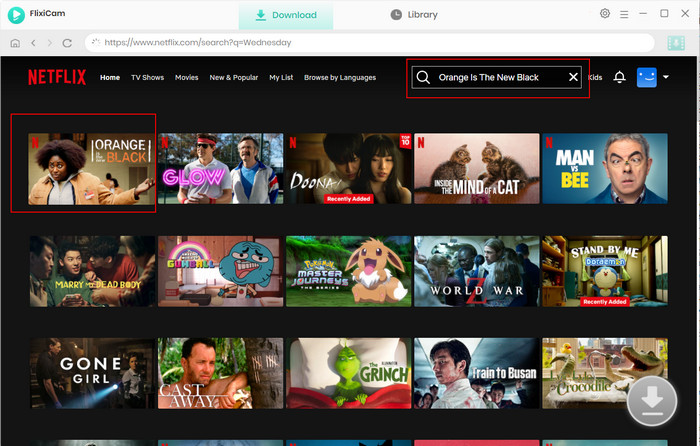Open Netflix notifications bell

click(x=619, y=77)
